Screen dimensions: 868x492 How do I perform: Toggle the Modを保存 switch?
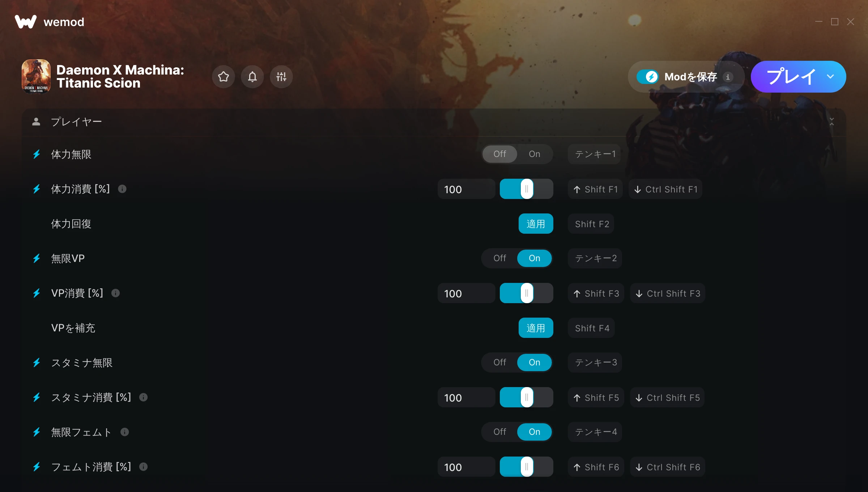647,77
